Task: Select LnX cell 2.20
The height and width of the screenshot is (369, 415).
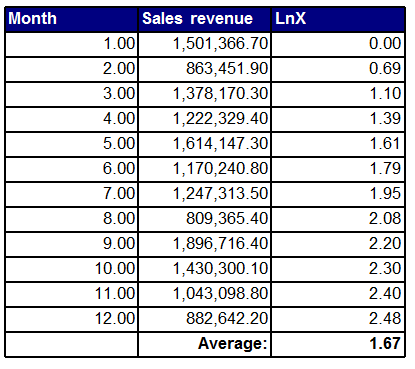Action: click(338, 244)
